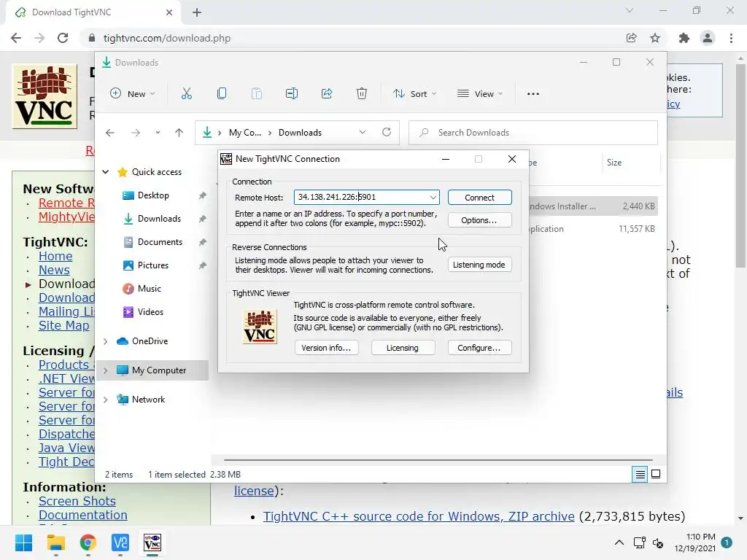Bookmark this page with the star icon
This screenshot has width=747, height=560.
tap(655, 38)
